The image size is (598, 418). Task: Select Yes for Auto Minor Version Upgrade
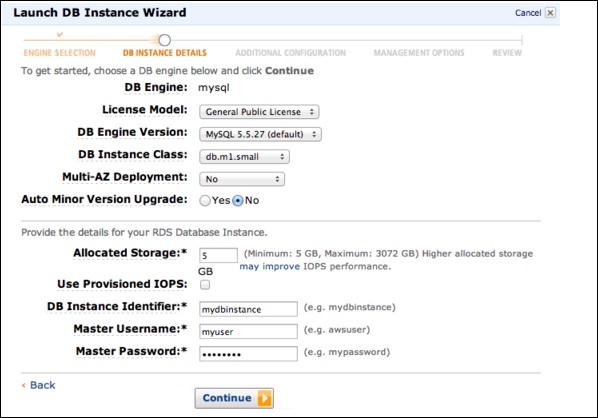pyautogui.click(x=205, y=201)
